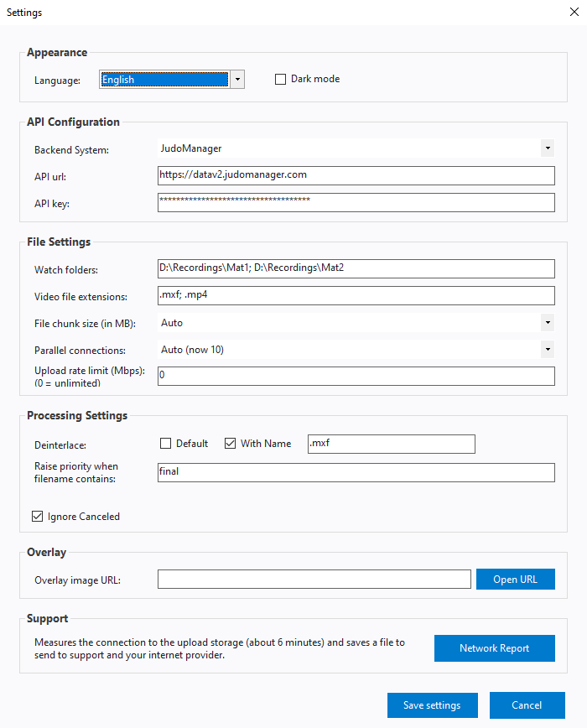Click Save settings button
The height and width of the screenshot is (728, 587).
pyautogui.click(x=433, y=705)
